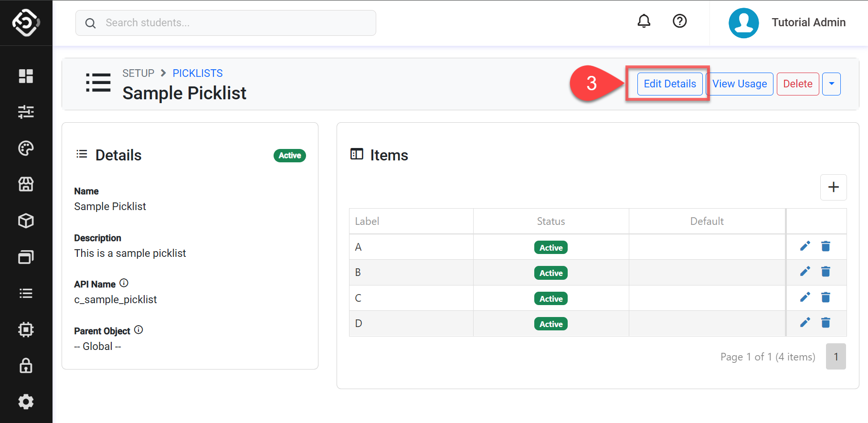The image size is (868, 423).
Task: Edit item A with pencil icon
Action: point(805,246)
